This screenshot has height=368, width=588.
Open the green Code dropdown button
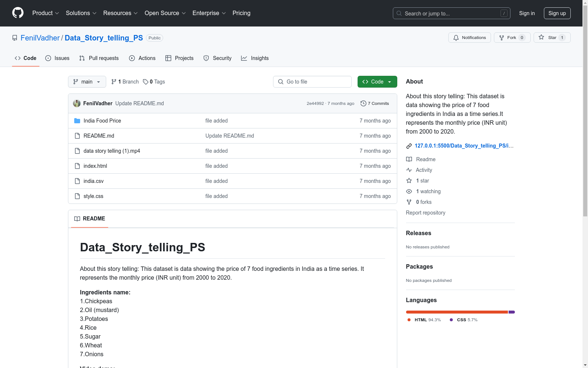coord(377,82)
